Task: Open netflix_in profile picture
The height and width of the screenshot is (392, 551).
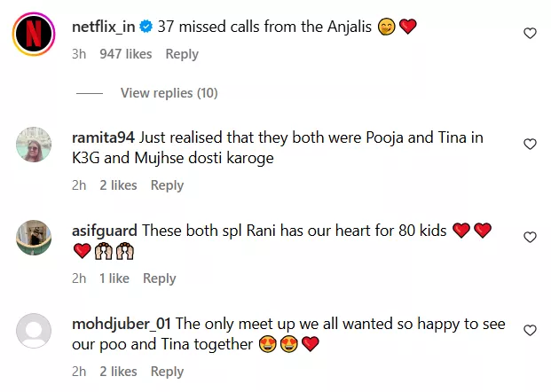Action: [x=34, y=36]
